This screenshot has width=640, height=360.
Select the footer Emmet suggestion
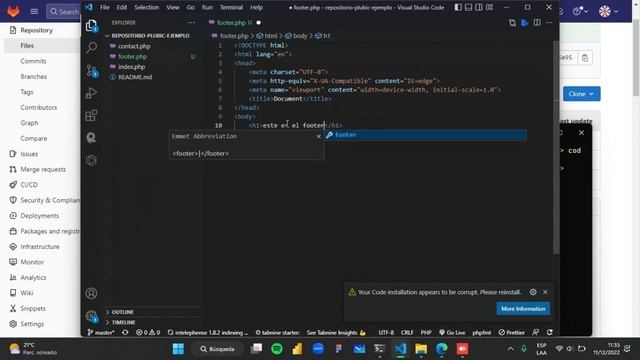[x=425, y=135]
